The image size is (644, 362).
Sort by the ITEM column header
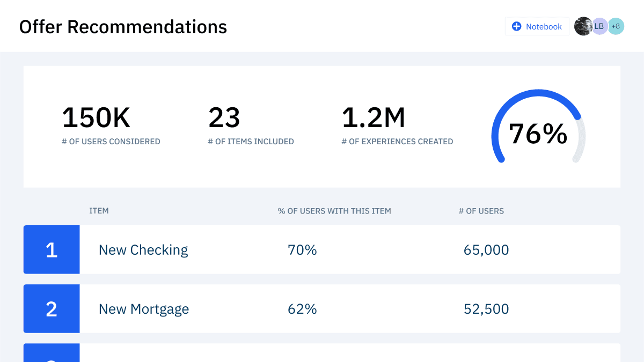99,211
